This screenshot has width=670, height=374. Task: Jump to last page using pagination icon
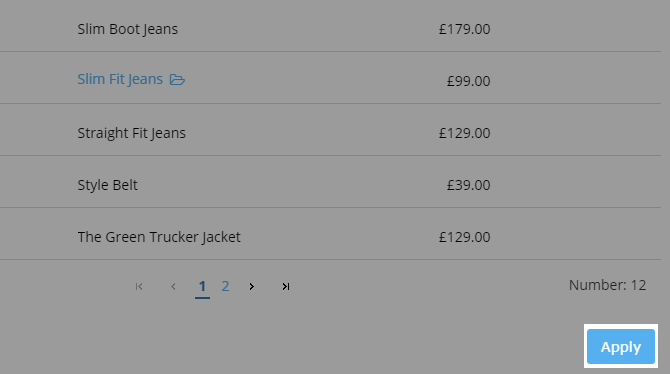pyautogui.click(x=286, y=286)
